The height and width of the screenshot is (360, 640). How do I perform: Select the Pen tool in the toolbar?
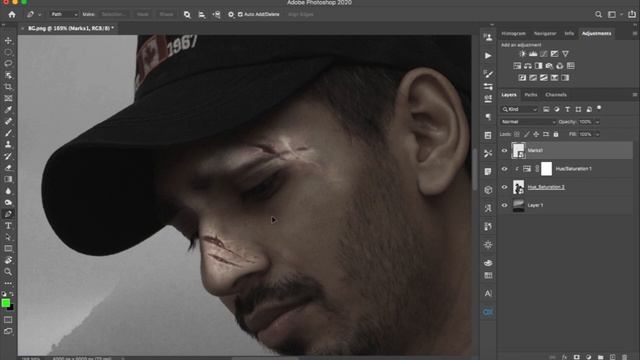coord(8,214)
